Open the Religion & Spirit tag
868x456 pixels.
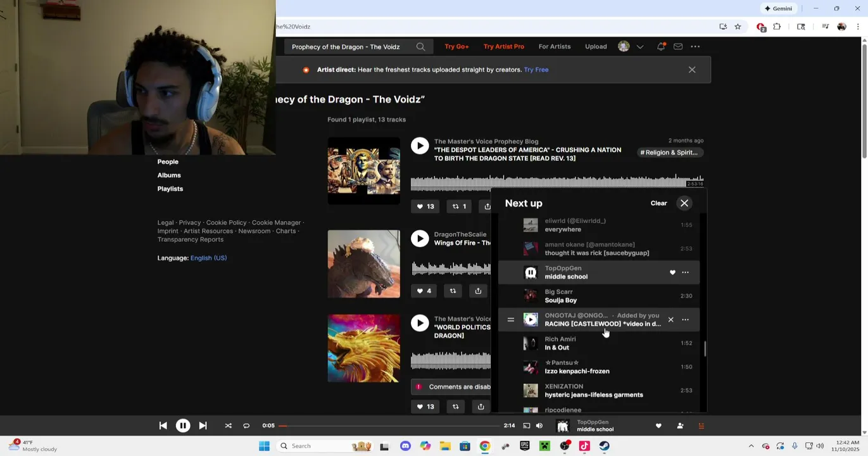669,153
